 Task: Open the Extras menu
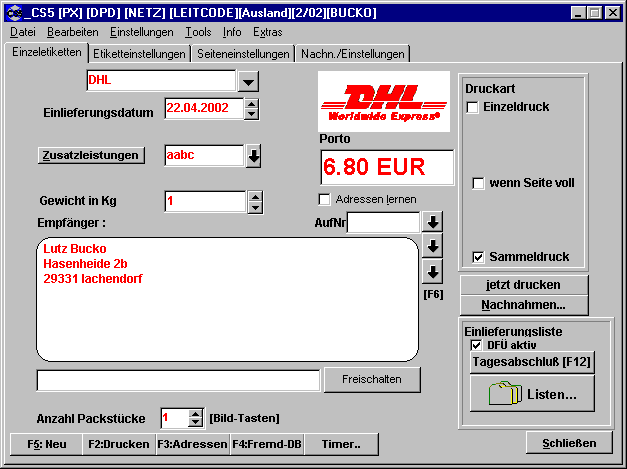point(268,32)
